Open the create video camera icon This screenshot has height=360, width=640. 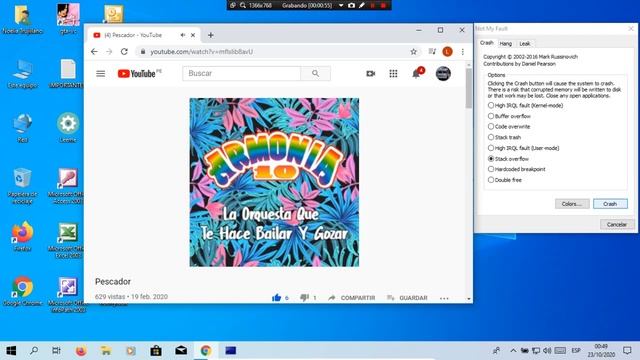click(x=371, y=73)
